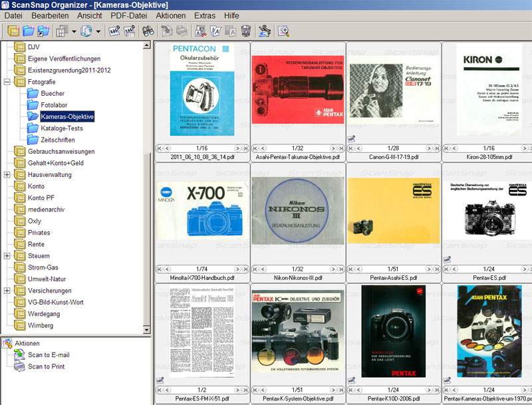This screenshot has width=532, height=405.
Task: Select the Minolta X-700 manual thumbnail
Action: (x=202, y=211)
